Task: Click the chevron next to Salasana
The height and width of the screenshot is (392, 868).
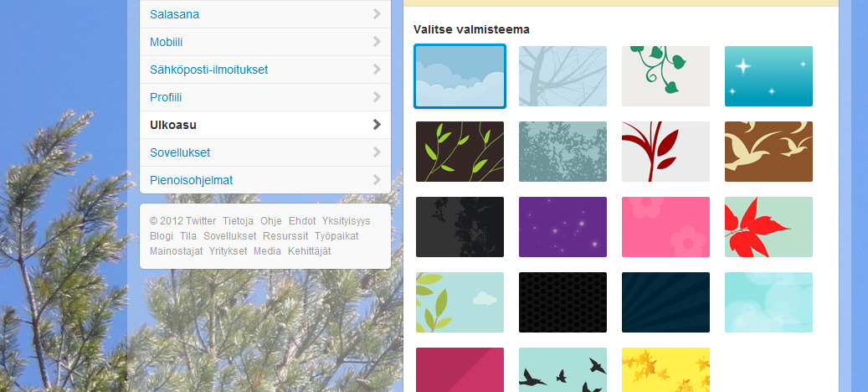Action: coord(377,14)
